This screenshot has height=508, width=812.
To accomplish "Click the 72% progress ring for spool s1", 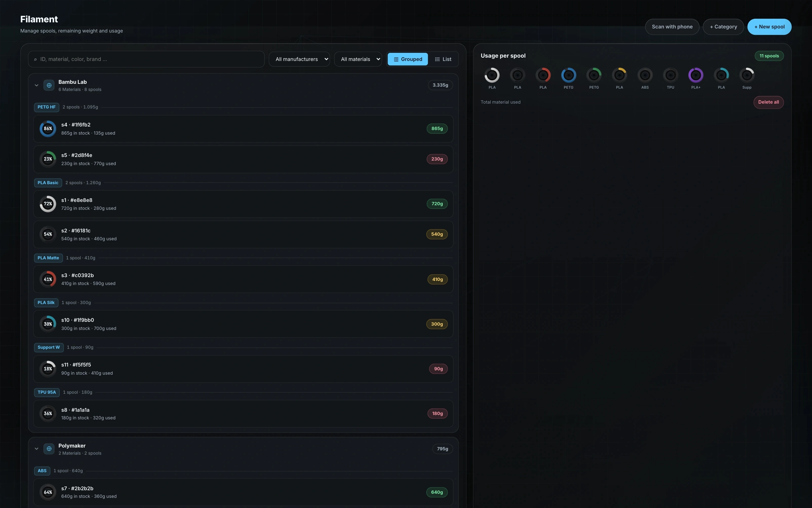I will [48, 204].
